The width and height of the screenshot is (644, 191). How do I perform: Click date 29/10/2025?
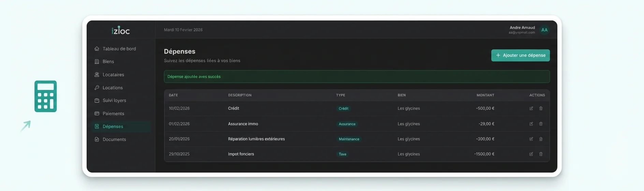tap(179, 154)
